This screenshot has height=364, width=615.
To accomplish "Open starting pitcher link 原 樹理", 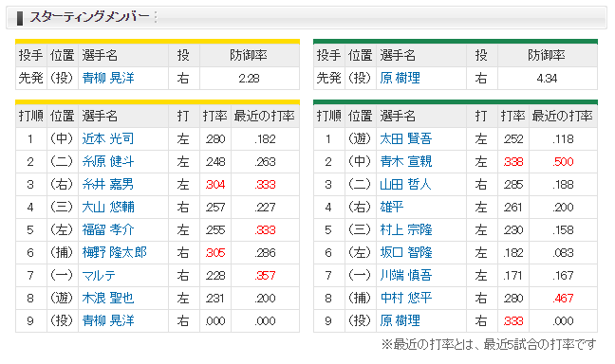I will click(400, 78).
